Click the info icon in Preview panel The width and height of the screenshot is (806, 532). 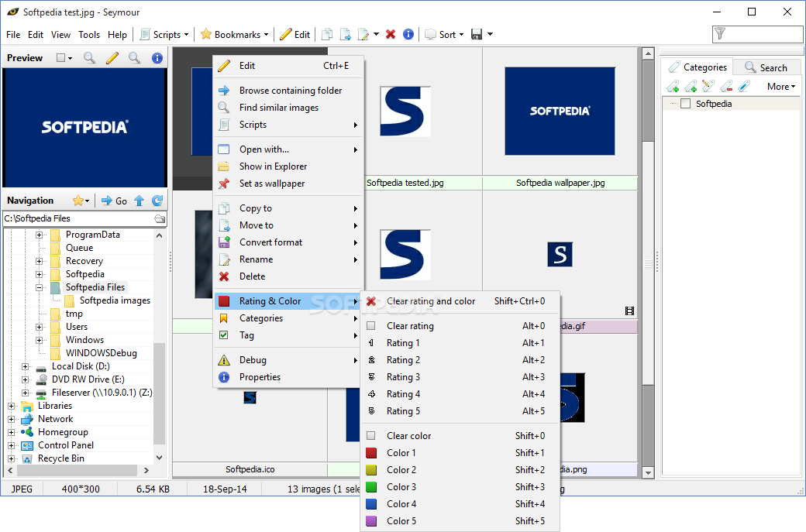point(157,58)
